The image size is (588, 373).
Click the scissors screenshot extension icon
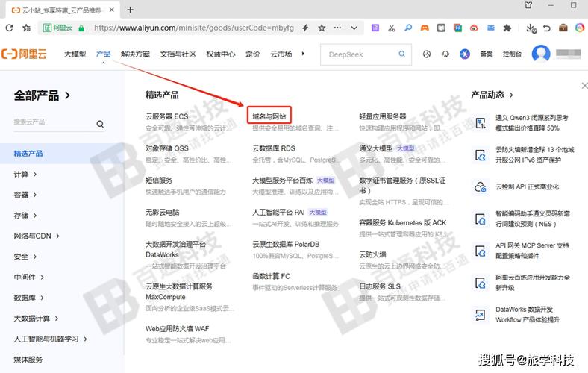pyautogui.click(x=391, y=28)
